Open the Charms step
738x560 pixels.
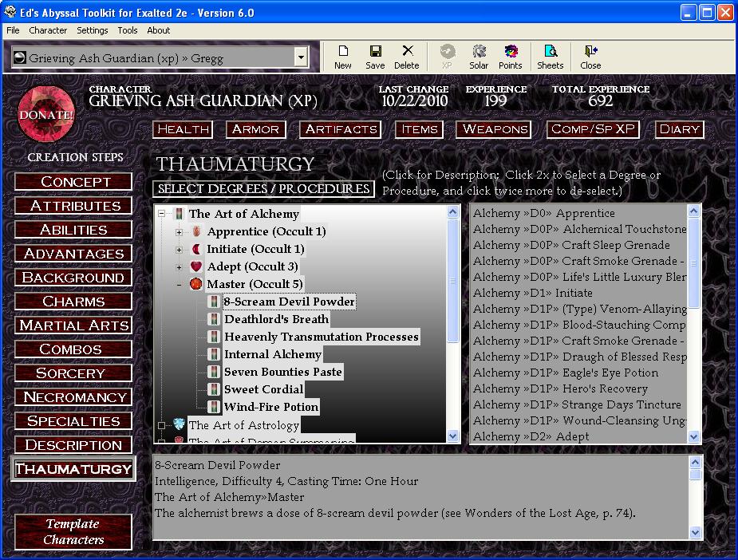(73, 302)
